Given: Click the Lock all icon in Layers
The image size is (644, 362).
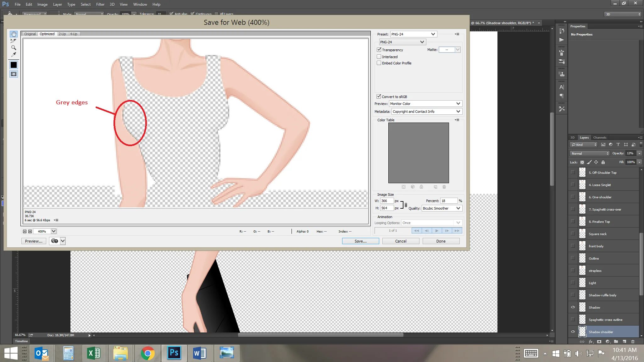Looking at the screenshot, I should tap(603, 162).
